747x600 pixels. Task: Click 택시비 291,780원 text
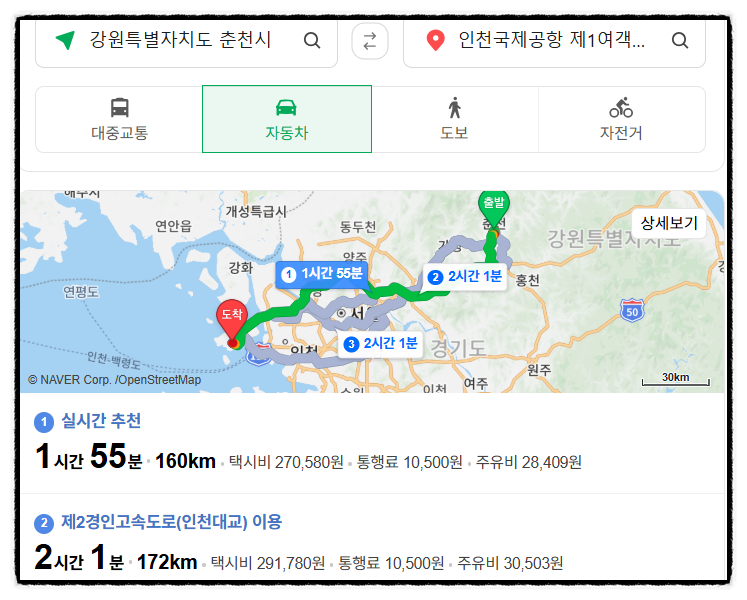point(268,563)
